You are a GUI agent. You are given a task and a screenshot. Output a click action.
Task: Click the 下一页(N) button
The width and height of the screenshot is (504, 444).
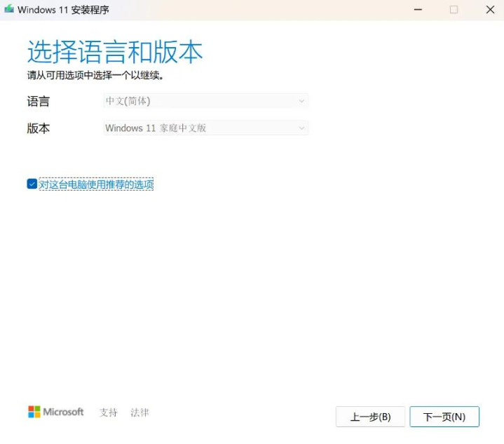[x=444, y=417]
